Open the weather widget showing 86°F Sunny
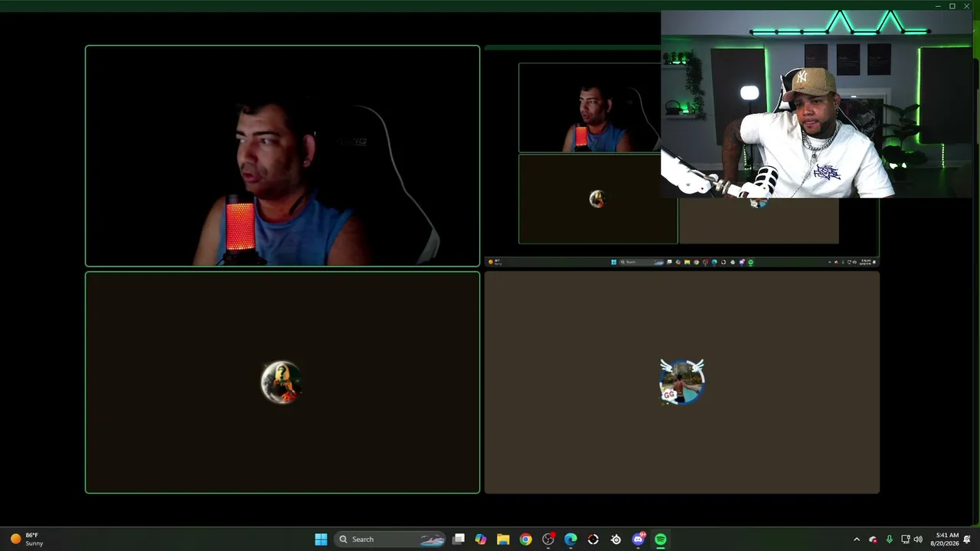The height and width of the screenshot is (551, 980). (x=26, y=540)
